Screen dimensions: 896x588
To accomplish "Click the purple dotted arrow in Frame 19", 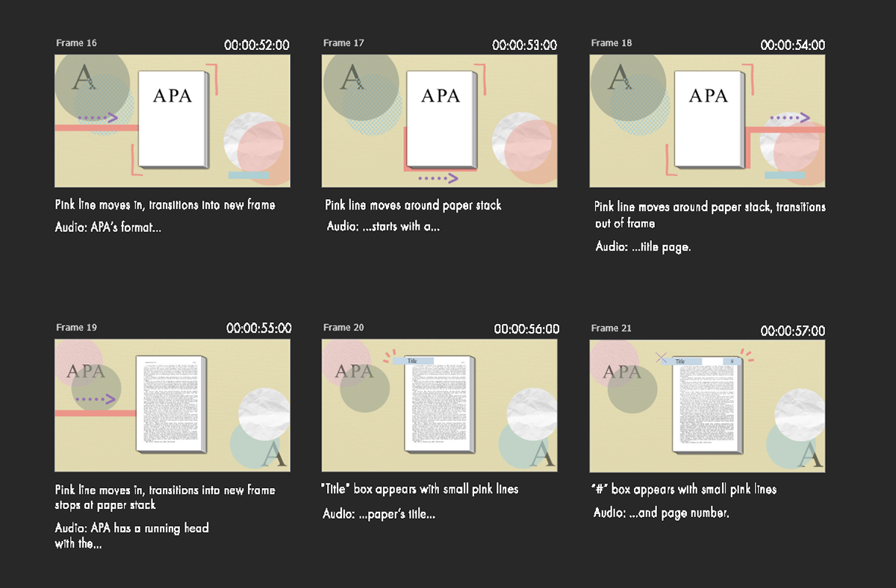I will click(96, 400).
